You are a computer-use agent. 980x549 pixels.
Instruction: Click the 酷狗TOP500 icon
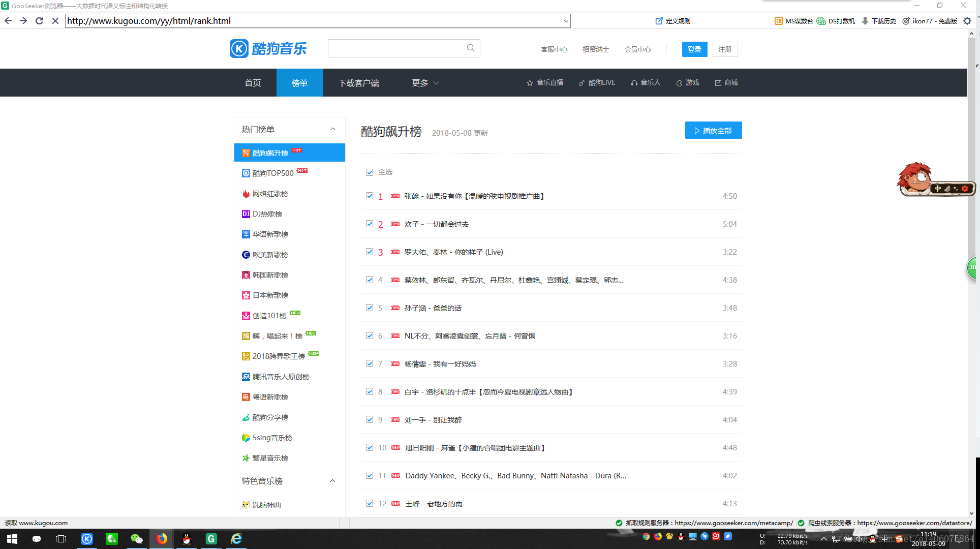[x=246, y=173]
